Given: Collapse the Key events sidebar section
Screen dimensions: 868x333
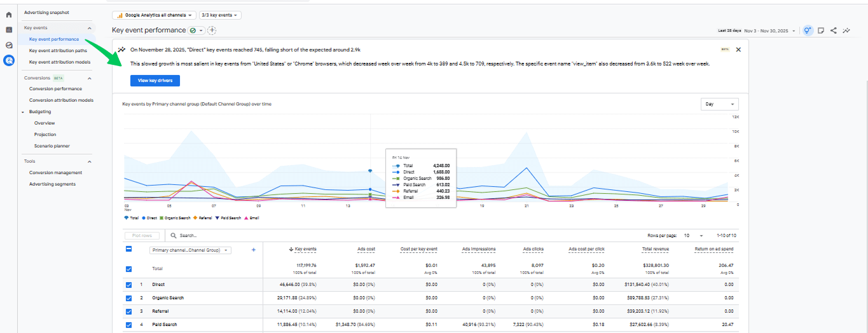Looking at the screenshot, I should point(89,28).
